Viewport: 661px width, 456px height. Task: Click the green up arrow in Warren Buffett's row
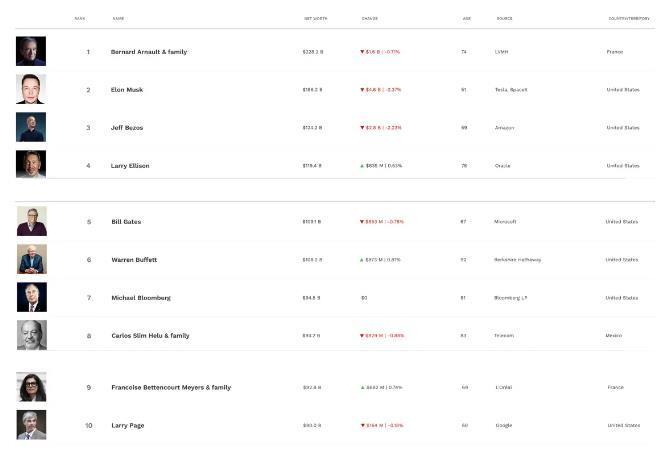coord(362,260)
